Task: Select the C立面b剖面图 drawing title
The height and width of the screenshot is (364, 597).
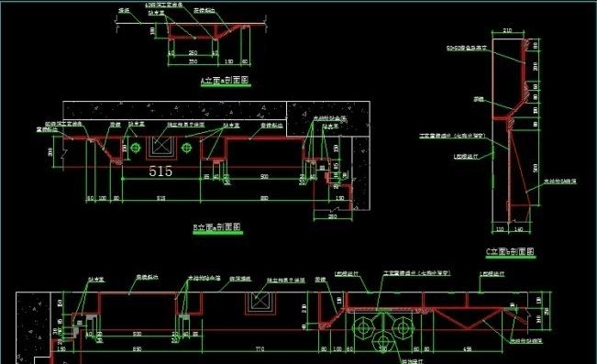Action: 510,251
